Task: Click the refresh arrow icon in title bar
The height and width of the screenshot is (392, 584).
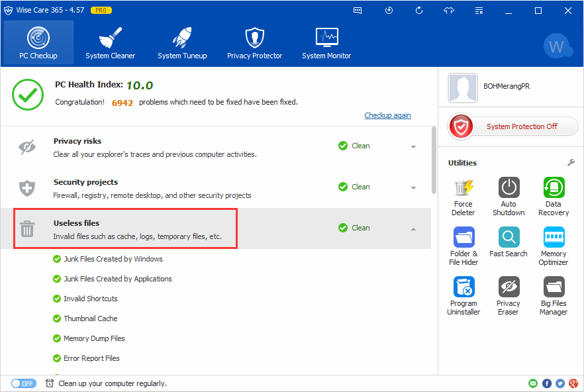Action: pos(419,11)
